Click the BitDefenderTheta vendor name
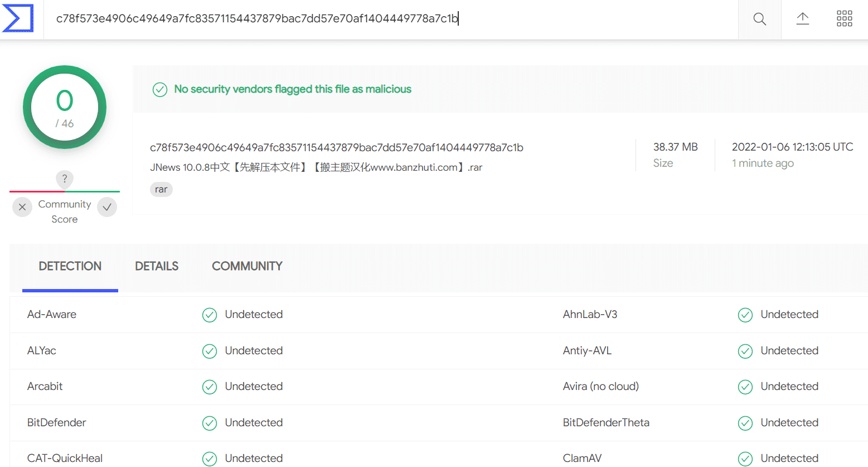The width and height of the screenshot is (868, 467). click(x=607, y=422)
